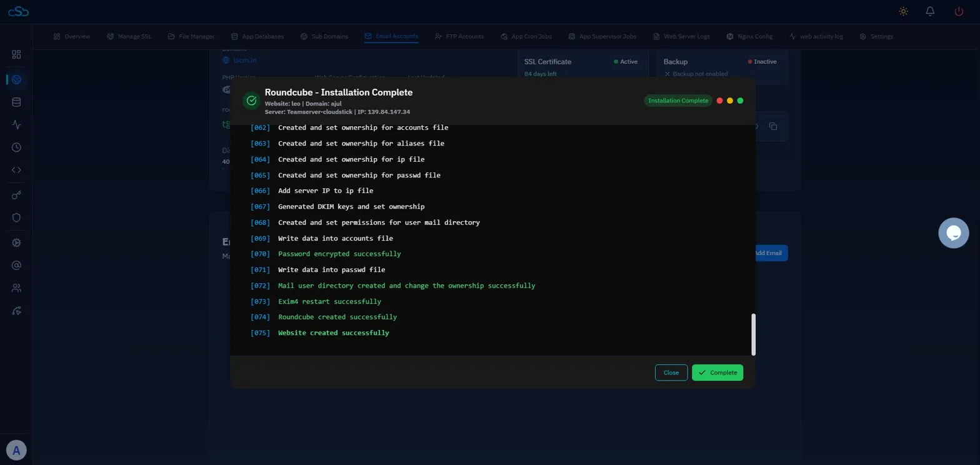Select log line 'Website created successfully'

(334, 333)
